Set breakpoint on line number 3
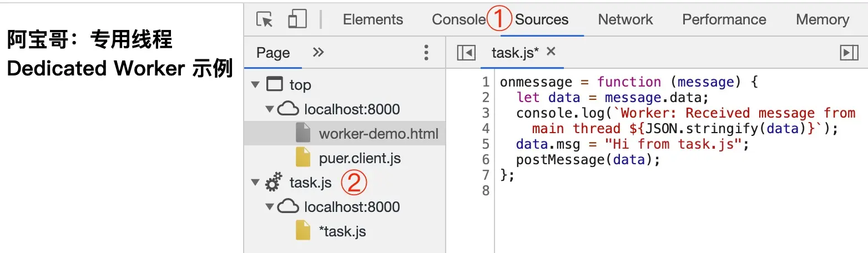Image resolution: width=868 pixels, height=253 pixels. click(486, 113)
